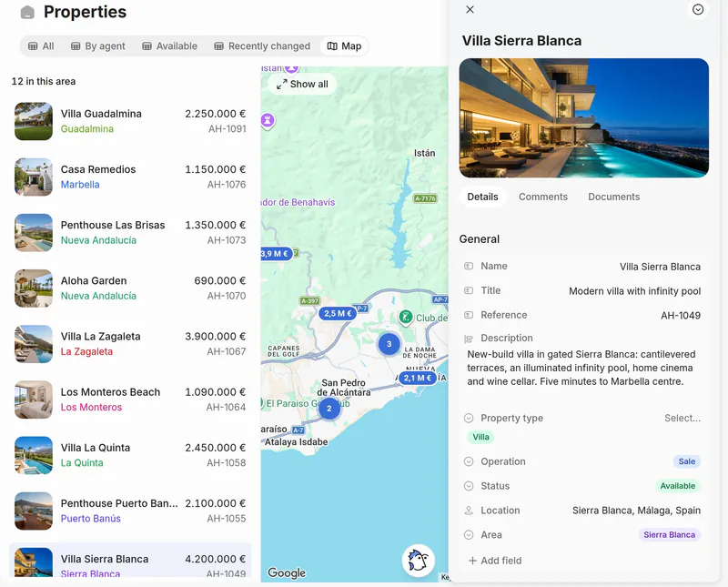Click the 690.000 € price
Image resolution: width=728 pixels, height=587 pixels.
coord(220,280)
